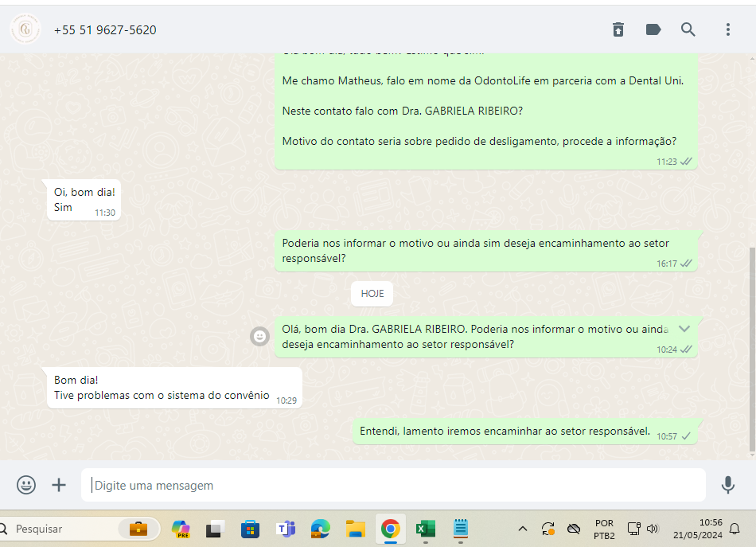Image resolution: width=756 pixels, height=547 pixels.
Task: Search within the conversation
Action: tap(688, 29)
